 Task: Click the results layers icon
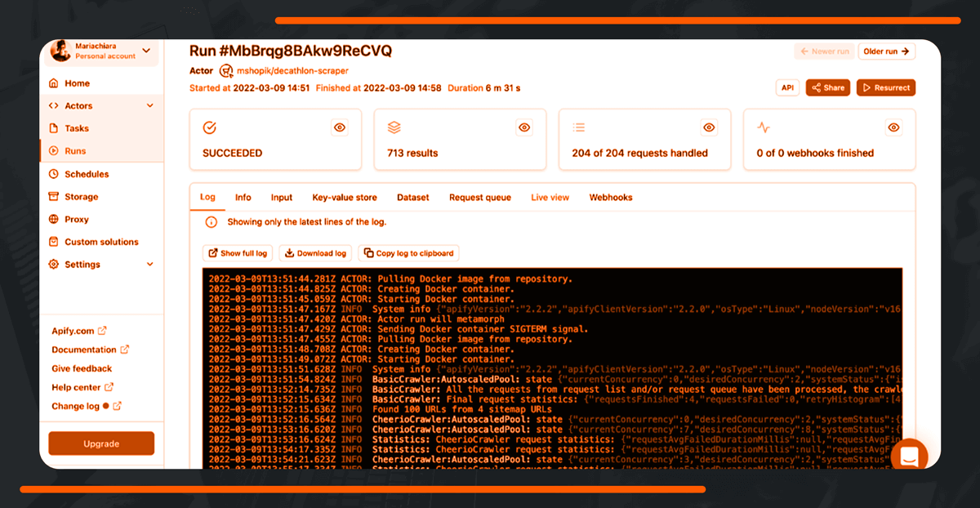tap(394, 127)
